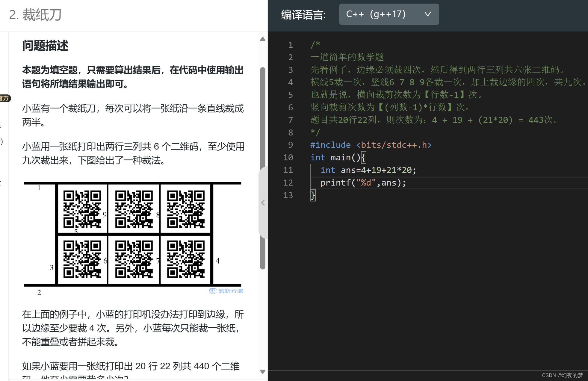
Task: Place cursor on 'int main(){' line
Action: click(338, 157)
